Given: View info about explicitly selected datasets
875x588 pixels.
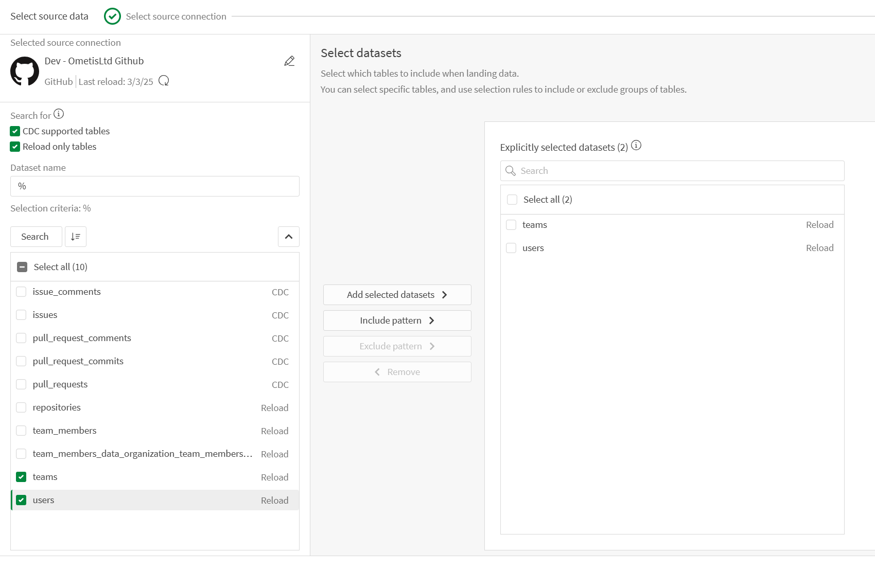Looking at the screenshot, I should (636, 145).
